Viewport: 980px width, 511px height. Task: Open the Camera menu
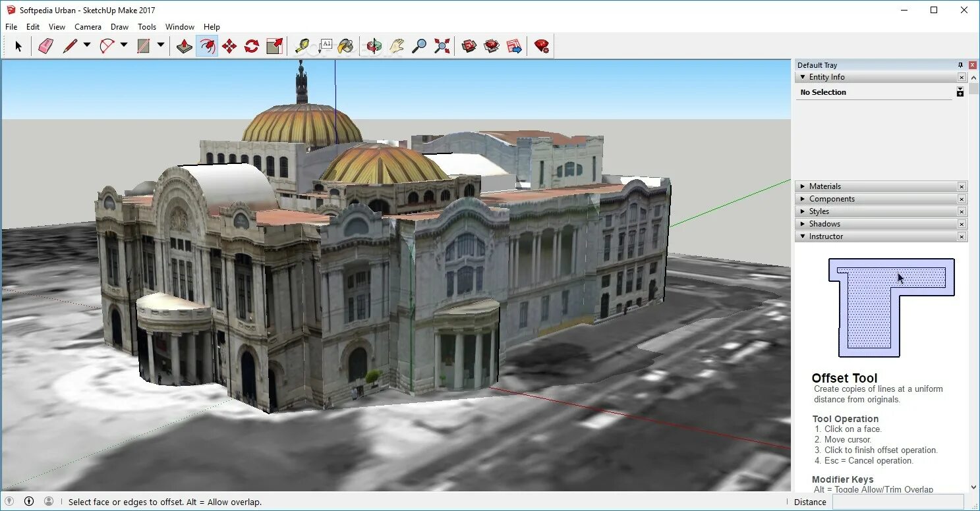coord(88,27)
